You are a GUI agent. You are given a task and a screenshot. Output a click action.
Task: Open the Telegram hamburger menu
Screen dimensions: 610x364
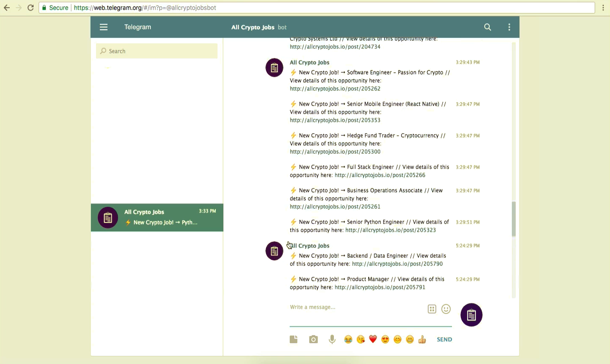pos(104,27)
